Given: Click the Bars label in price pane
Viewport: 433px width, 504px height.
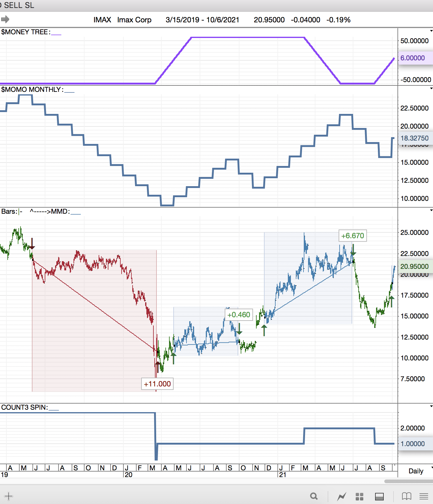Looking at the screenshot, I should (9, 211).
